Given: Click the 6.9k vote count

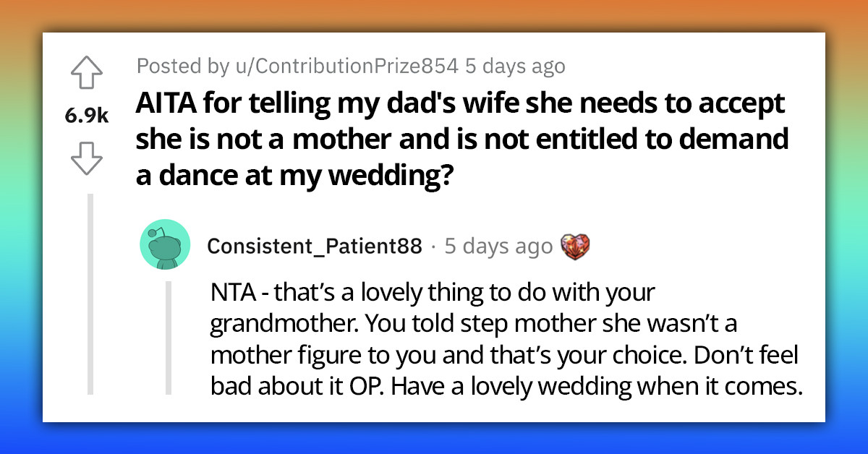Looking at the screenshot, I should [x=87, y=116].
